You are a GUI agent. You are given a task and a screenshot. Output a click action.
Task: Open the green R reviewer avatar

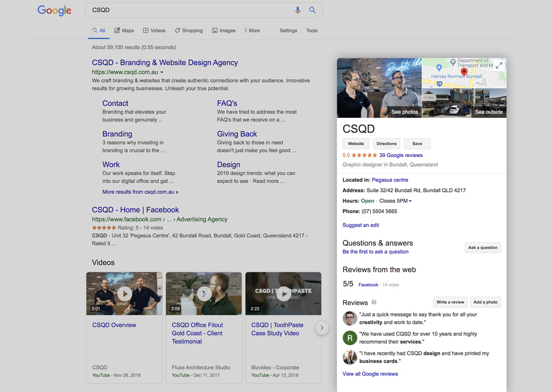point(350,338)
